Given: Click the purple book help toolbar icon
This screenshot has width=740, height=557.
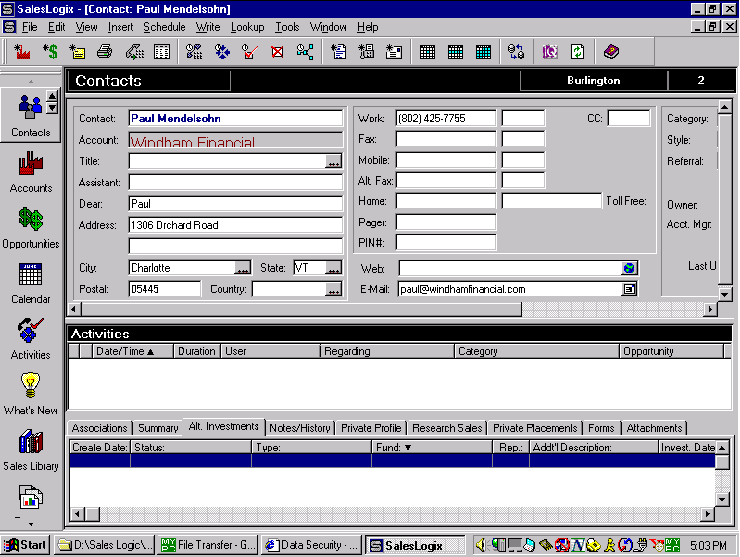Looking at the screenshot, I should click(x=611, y=51).
